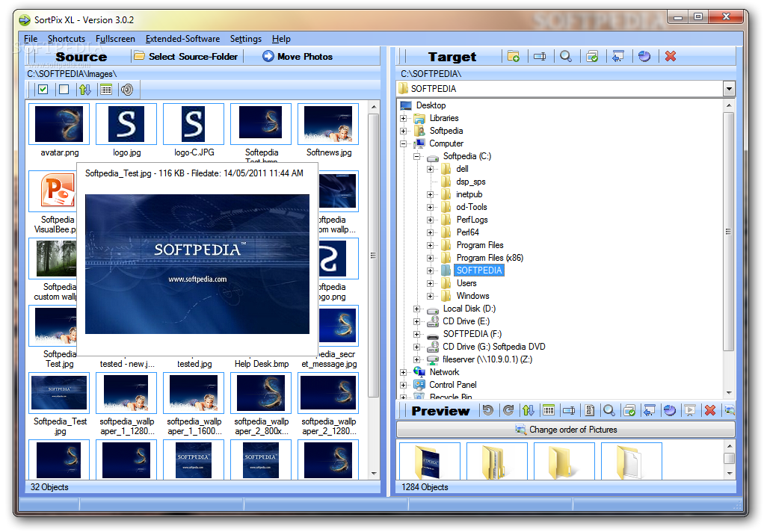Open the Fullscreen menu
The height and width of the screenshot is (532, 764).
click(115, 39)
